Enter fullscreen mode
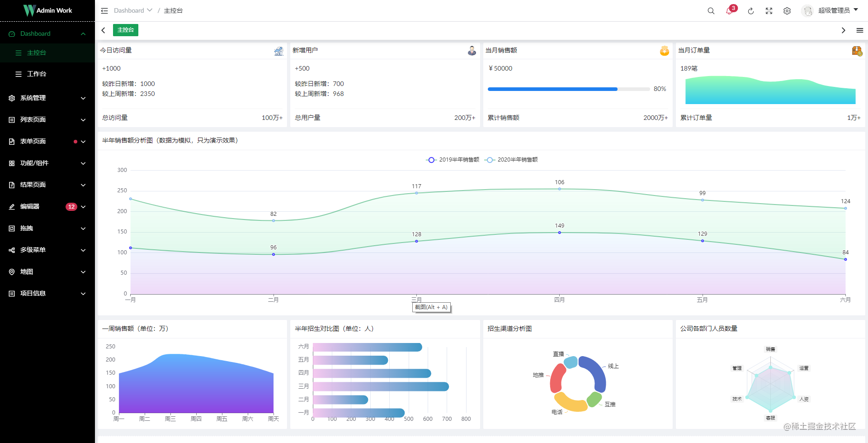The width and height of the screenshot is (868, 443). pyautogui.click(x=769, y=10)
